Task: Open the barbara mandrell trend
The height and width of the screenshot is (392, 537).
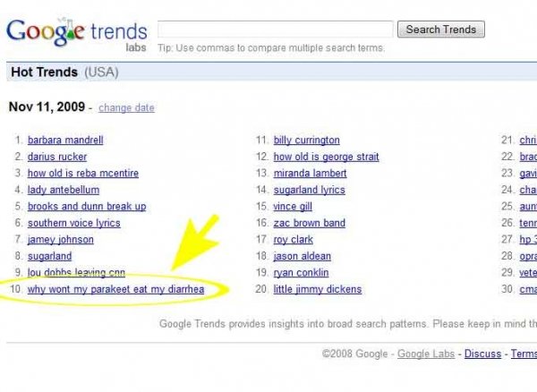Action: (x=65, y=140)
